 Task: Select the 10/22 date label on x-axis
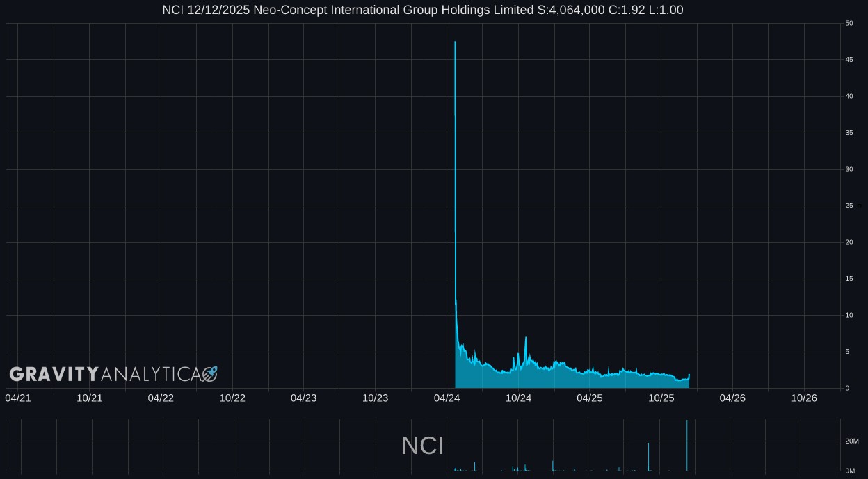click(232, 398)
